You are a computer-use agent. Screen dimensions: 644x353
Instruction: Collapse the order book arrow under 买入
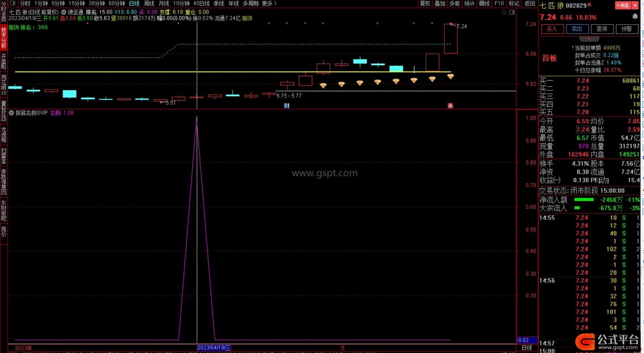589,39
